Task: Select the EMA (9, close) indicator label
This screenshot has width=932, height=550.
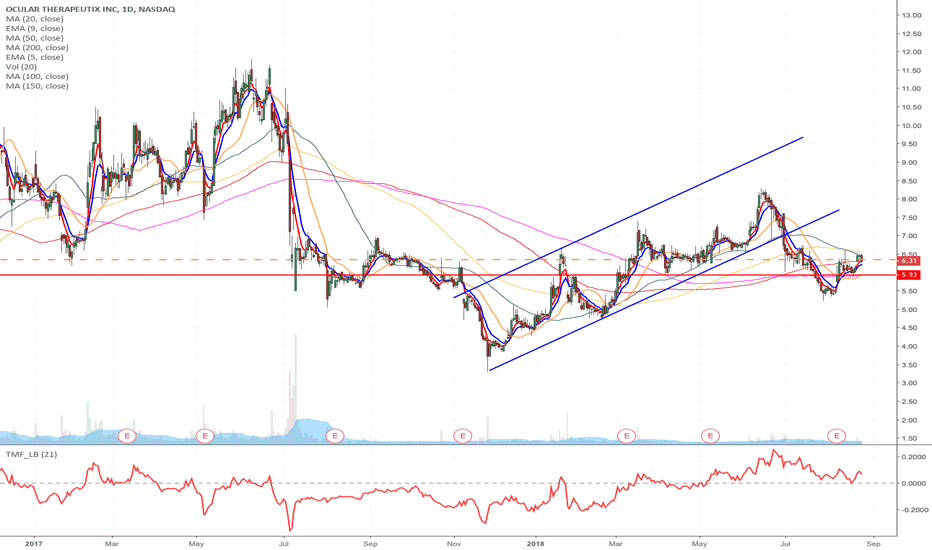Action: point(34,29)
